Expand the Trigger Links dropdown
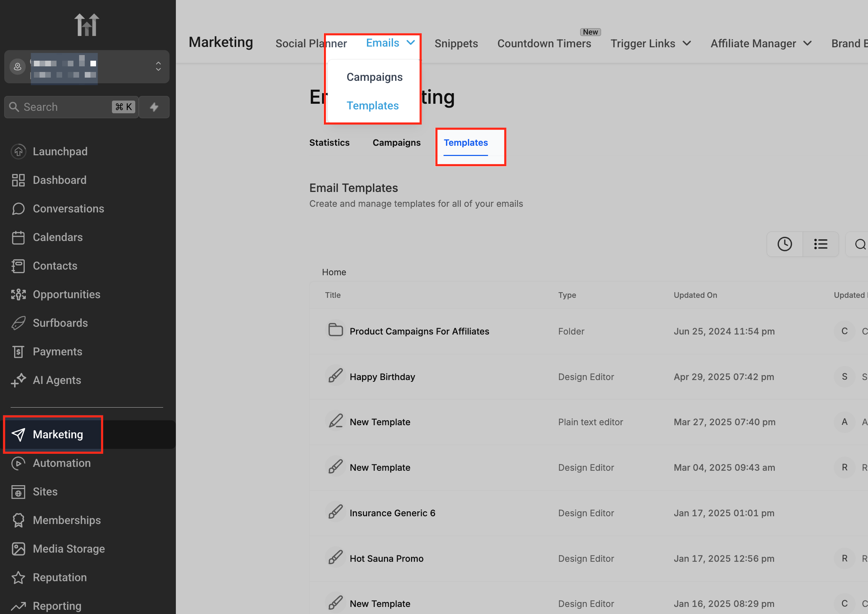This screenshot has width=868, height=614. (x=650, y=43)
